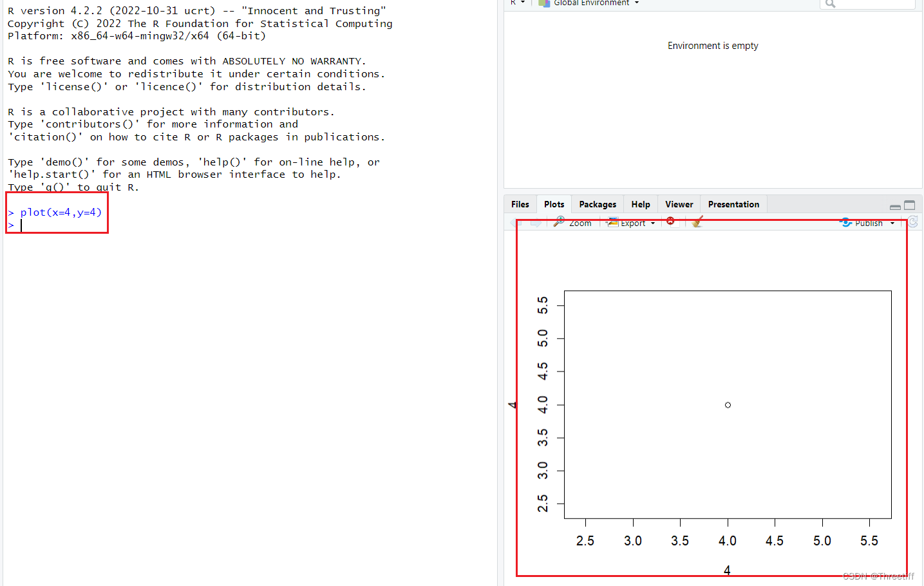Open the R language dropdown

517,3
